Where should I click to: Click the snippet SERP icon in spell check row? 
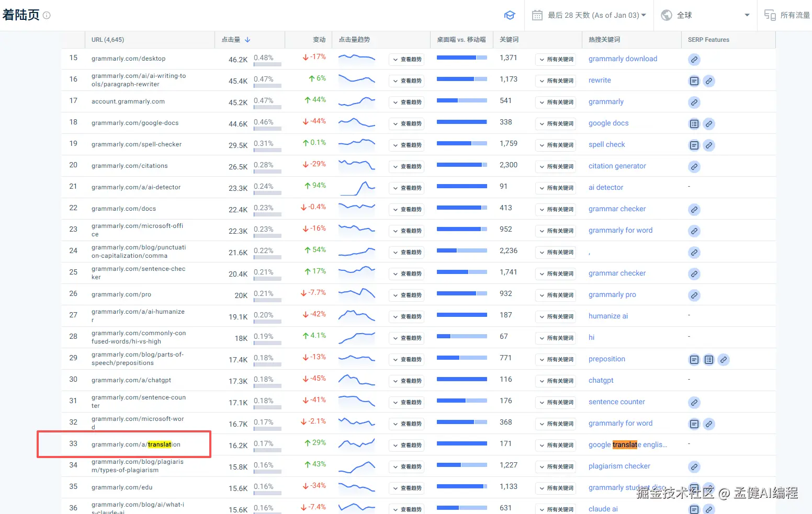point(694,145)
